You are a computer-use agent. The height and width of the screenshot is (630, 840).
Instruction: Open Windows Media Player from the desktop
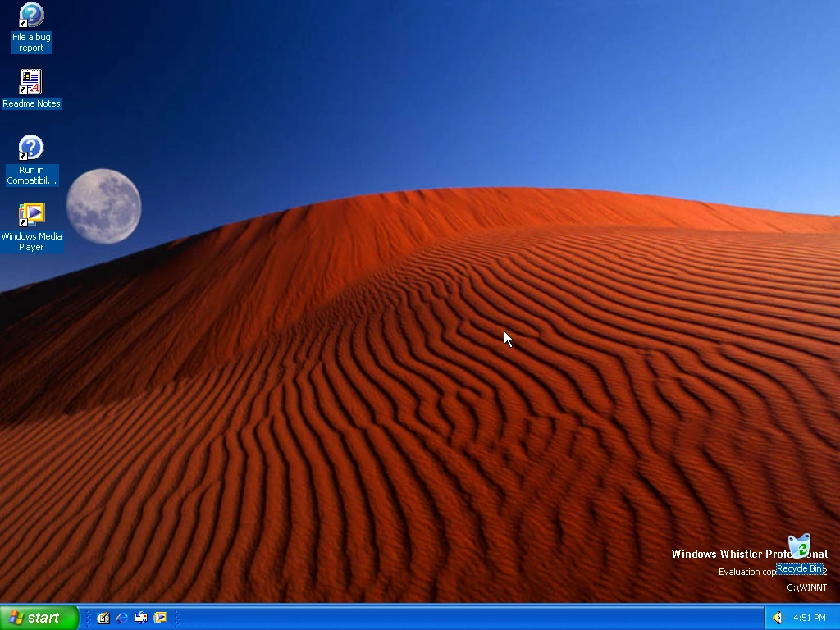(x=30, y=215)
